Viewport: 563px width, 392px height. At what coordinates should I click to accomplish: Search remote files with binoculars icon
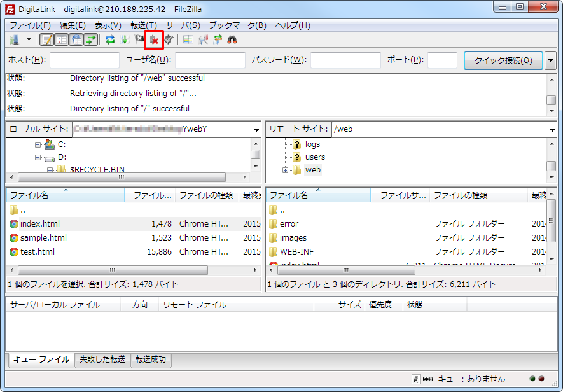tap(232, 39)
